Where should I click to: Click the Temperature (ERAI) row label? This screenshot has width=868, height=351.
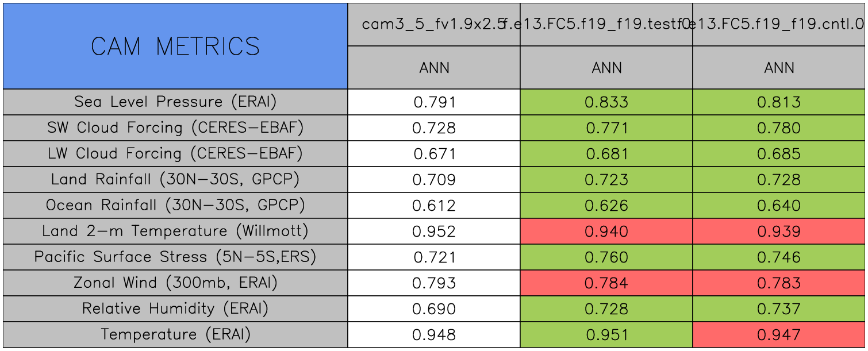(x=175, y=335)
